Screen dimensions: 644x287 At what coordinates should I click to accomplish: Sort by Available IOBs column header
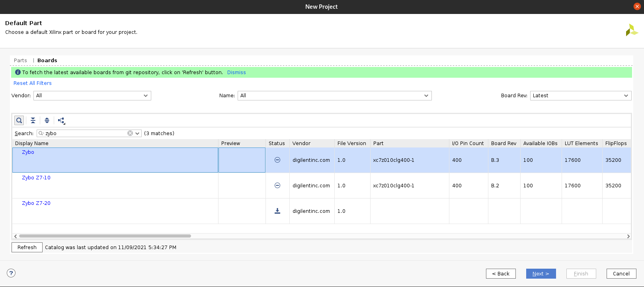pyautogui.click(x=541, y=143)
